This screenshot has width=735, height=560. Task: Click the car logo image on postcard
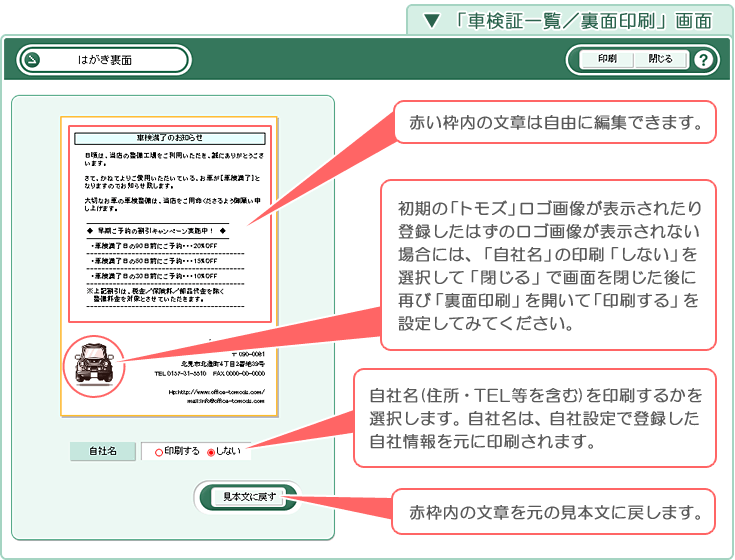(94, 364)
